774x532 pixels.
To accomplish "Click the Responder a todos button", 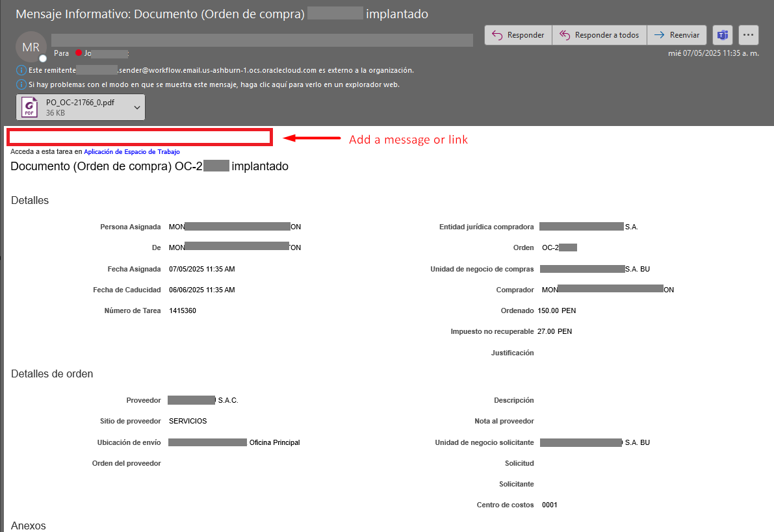I will (599, 35).
